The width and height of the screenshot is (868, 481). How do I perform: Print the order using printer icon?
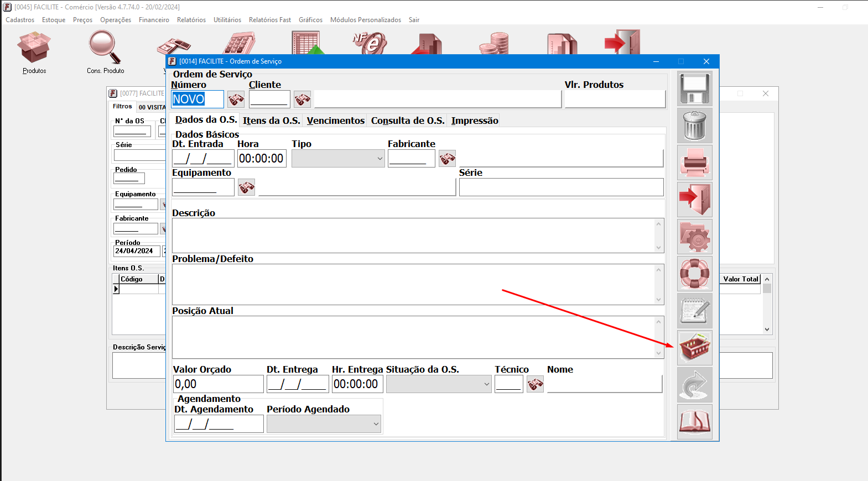pos(695,163)
